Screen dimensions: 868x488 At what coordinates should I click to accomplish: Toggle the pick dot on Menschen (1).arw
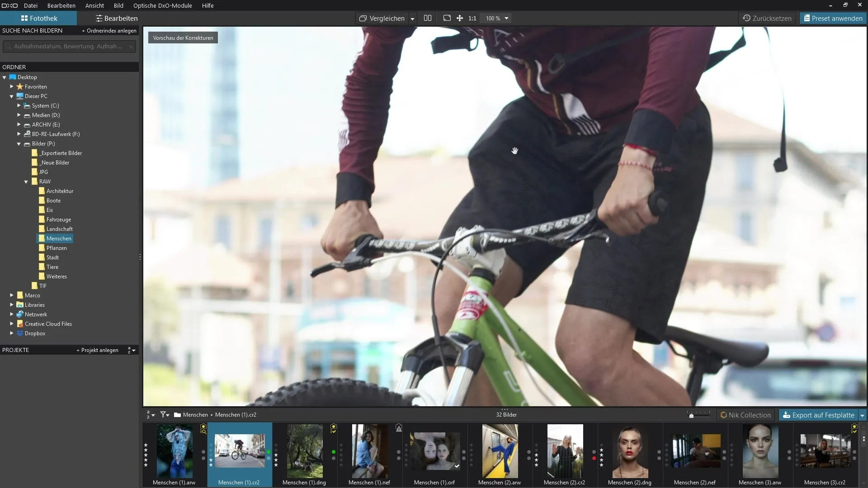203,452
